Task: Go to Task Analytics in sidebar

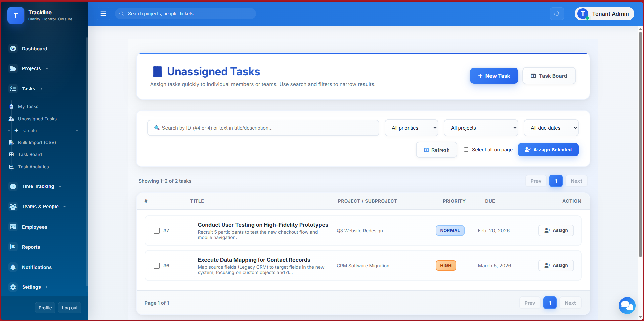Action: (33, 167)
